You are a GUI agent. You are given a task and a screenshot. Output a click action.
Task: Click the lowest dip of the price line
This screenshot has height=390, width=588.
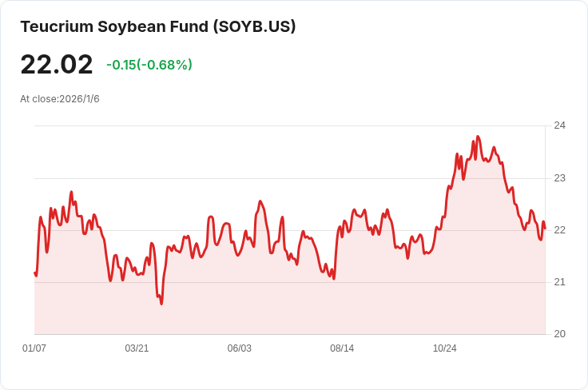pos(161,304)
